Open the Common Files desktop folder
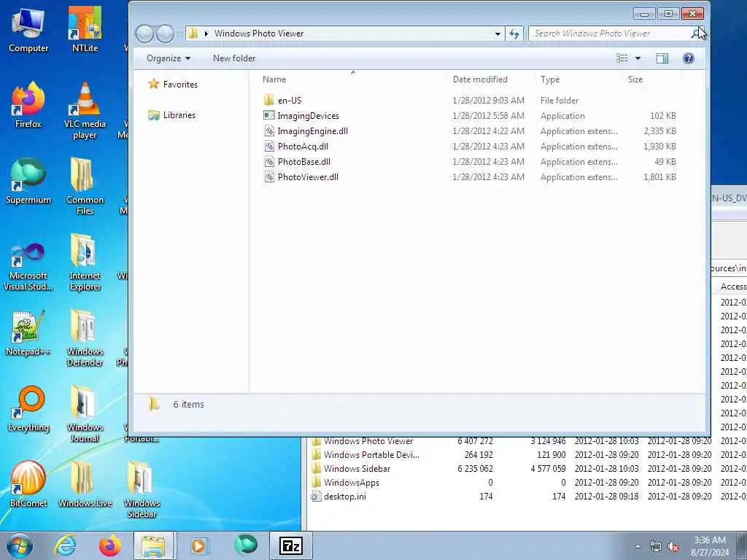Screen dimensions: 747x560 point(85,186)
